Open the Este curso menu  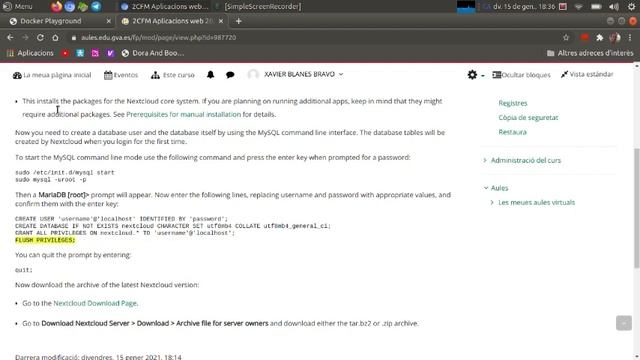click(x=173, y=75)
